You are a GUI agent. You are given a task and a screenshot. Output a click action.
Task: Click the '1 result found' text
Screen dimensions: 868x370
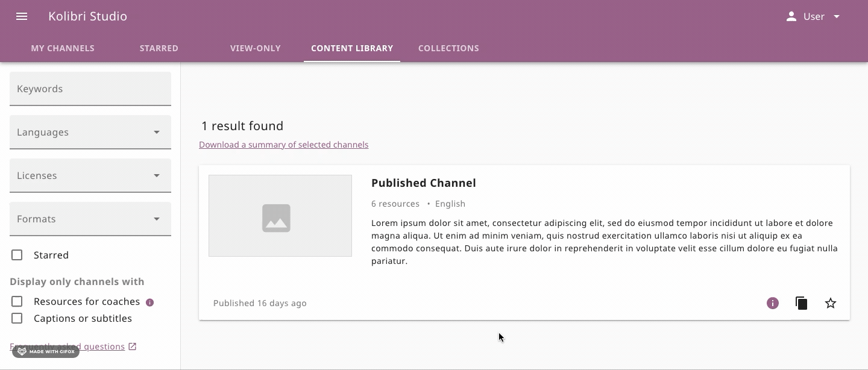click(242, 126)
